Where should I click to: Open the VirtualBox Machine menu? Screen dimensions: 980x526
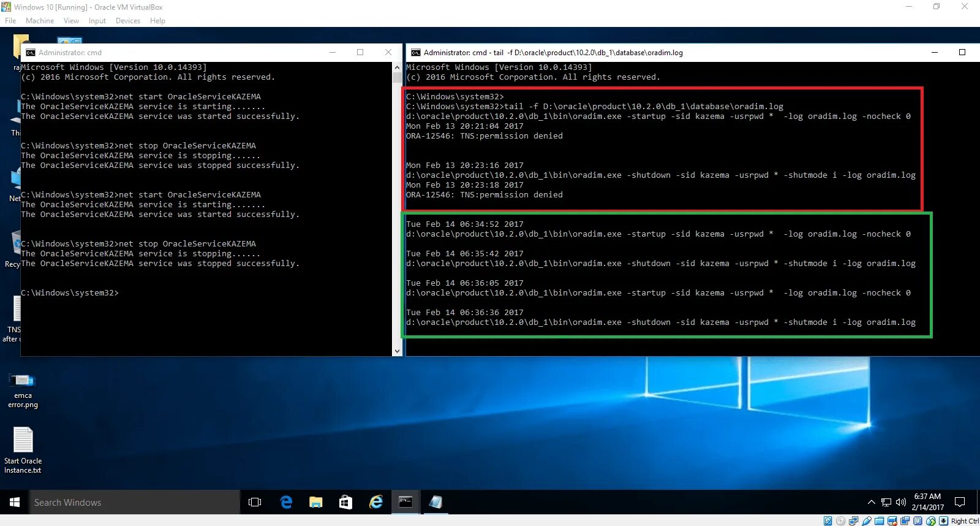coord(40,21)
